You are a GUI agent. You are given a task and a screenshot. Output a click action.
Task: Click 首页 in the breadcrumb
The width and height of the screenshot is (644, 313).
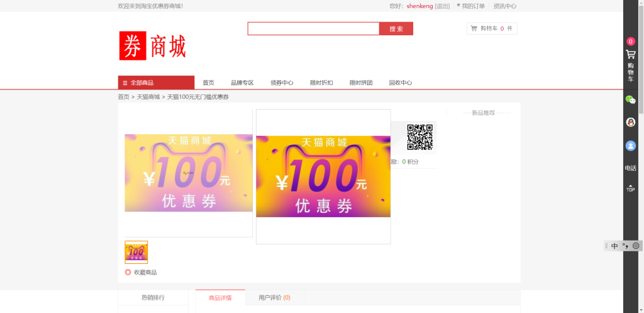124,97
